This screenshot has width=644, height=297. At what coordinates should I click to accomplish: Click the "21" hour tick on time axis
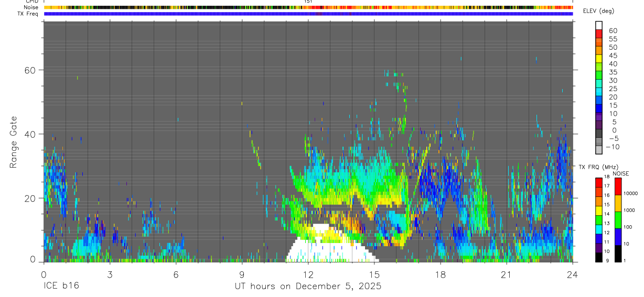coord(506,274)
